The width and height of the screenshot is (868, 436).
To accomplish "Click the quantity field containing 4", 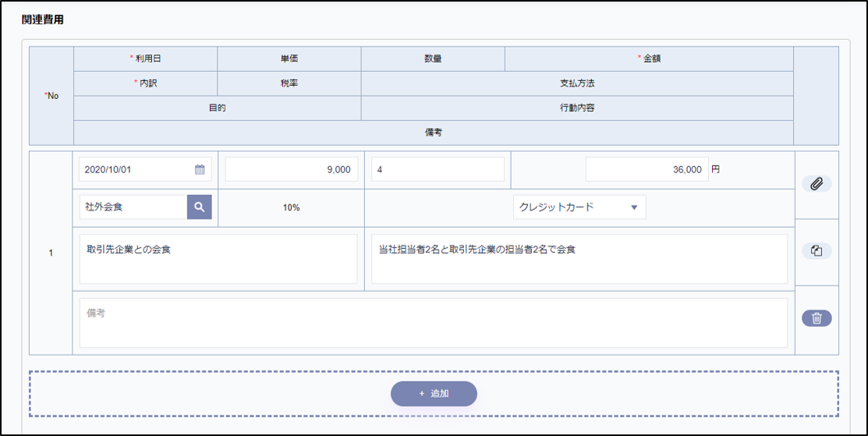I will [437, 169].
